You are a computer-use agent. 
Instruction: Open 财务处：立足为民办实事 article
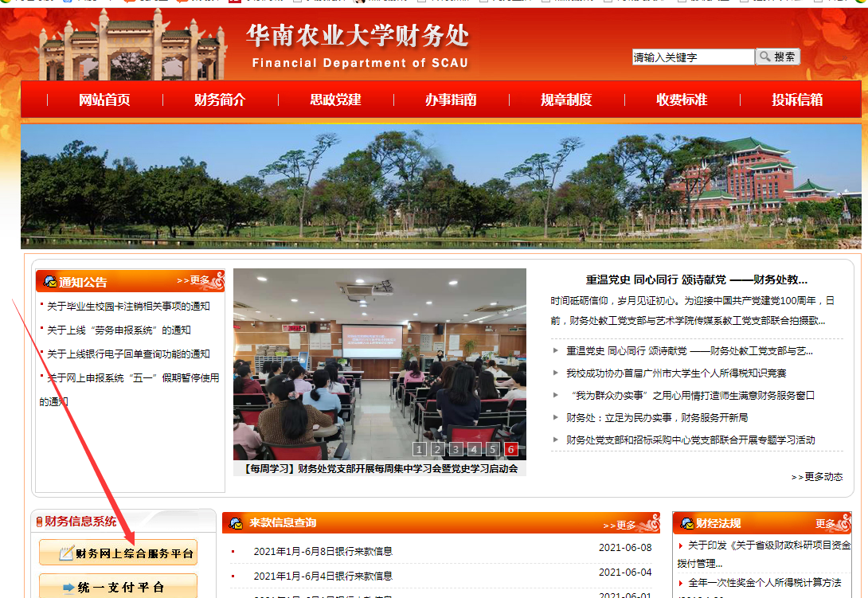(x=656, y=417)
